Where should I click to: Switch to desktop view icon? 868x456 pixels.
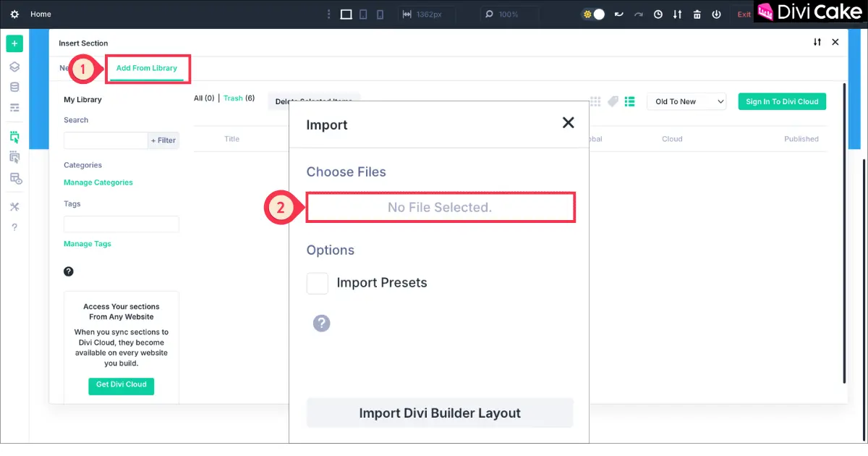tap(346, 14)
